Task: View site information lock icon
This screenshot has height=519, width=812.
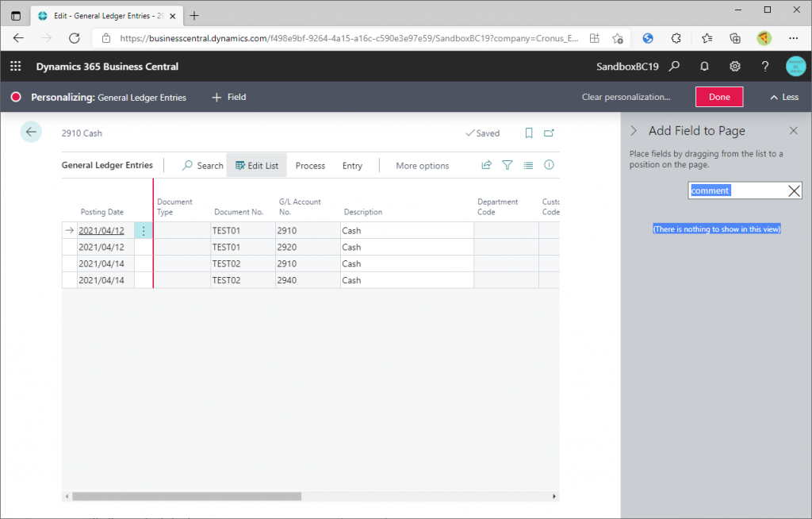Action: 106,38
